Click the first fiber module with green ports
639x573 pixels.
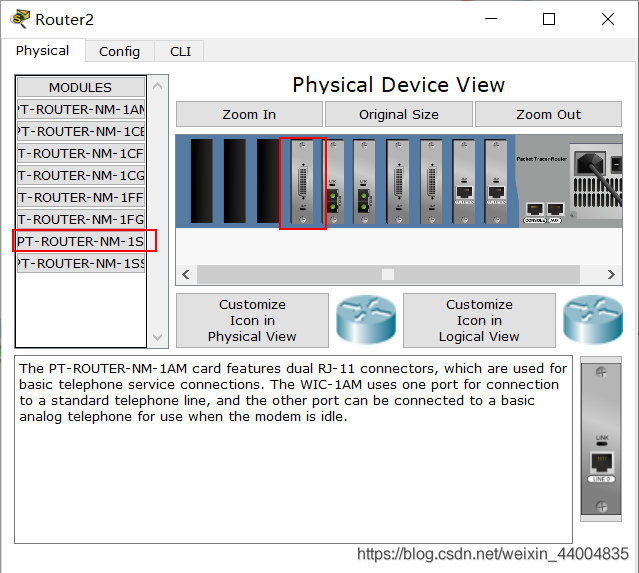point(334,182)
